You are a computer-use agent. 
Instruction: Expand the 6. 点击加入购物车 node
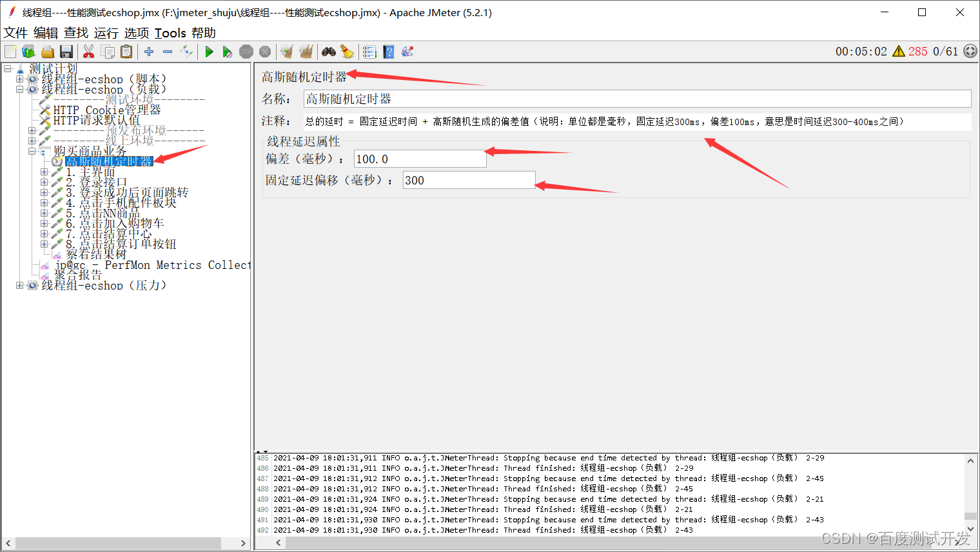(x=44, y=223)
